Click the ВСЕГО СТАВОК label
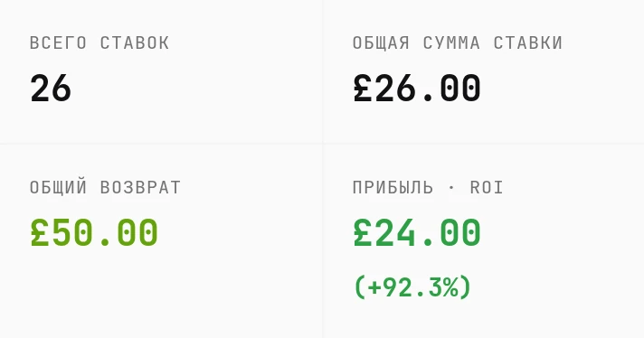Image resolution: width=644 pixels, height=338 pixels. pyautogui.click(x=99, y=43)
